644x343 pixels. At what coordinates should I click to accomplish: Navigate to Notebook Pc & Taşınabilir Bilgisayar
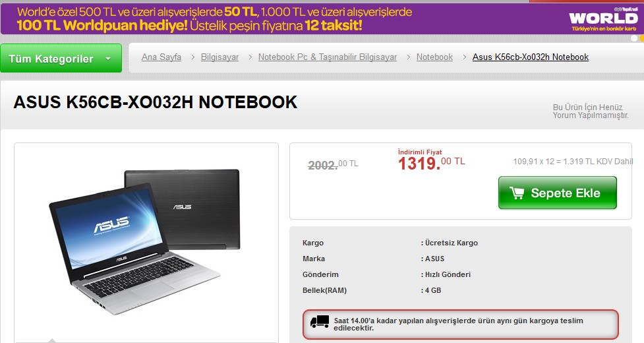[x=328, y=57]
